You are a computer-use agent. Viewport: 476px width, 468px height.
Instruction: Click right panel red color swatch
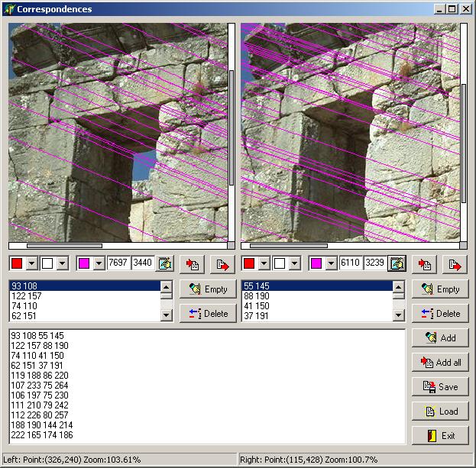pyautogui.click(x=249, y=263)
